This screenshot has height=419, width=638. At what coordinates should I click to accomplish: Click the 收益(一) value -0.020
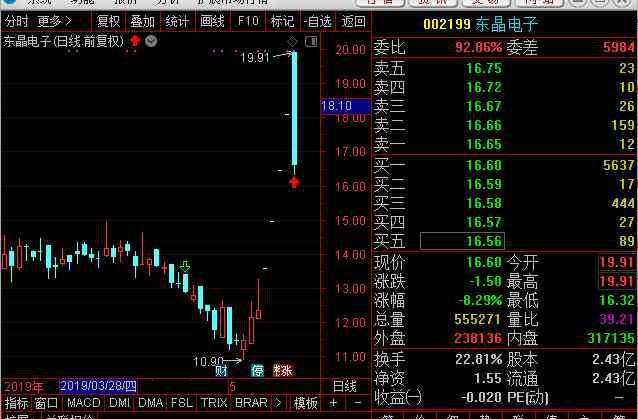(482, 397)
